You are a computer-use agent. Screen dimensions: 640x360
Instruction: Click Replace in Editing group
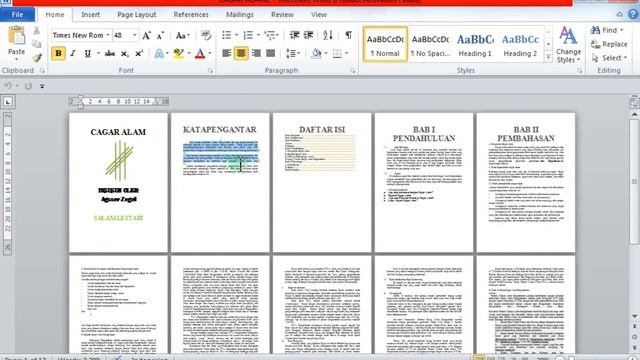pos(609,44)
